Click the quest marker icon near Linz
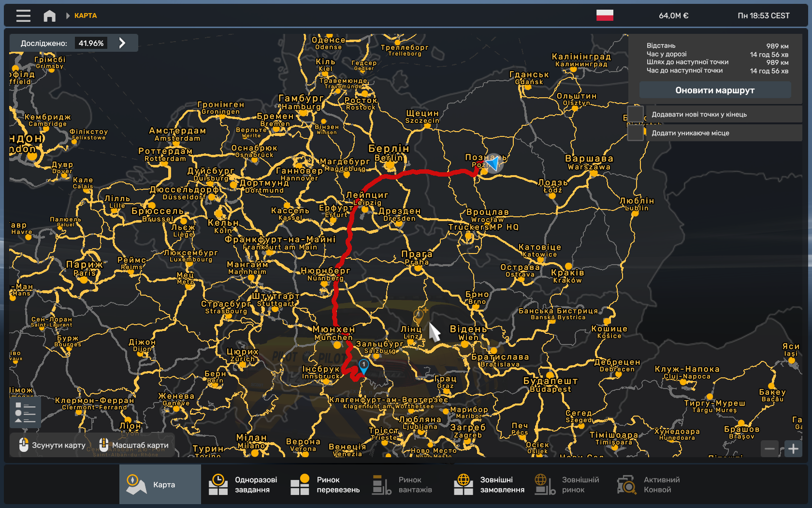The width and height of the screenshot is (812, 508). [419, 316]
